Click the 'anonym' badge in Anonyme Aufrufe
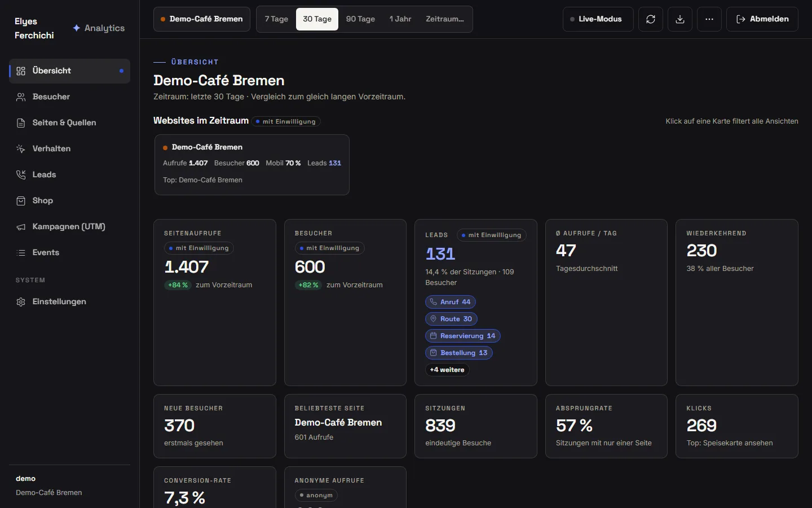This screenshot has height=508, width=812. [316, 496]
